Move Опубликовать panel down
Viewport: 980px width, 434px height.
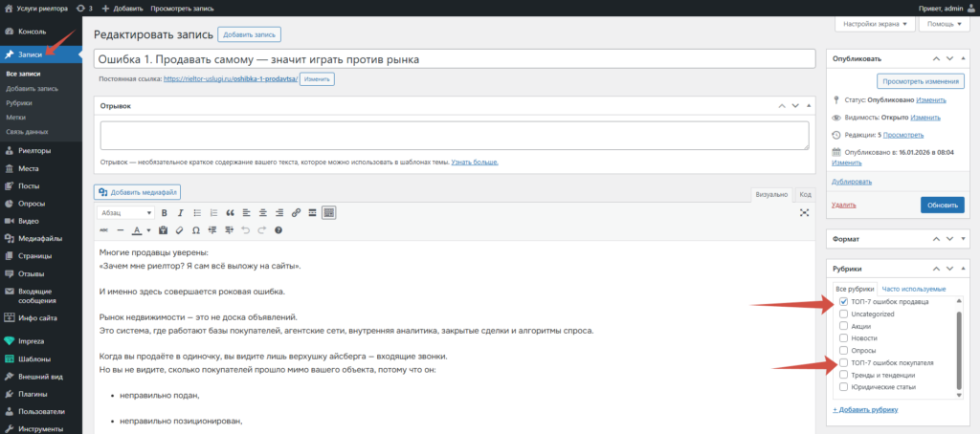tap(950, 58)
